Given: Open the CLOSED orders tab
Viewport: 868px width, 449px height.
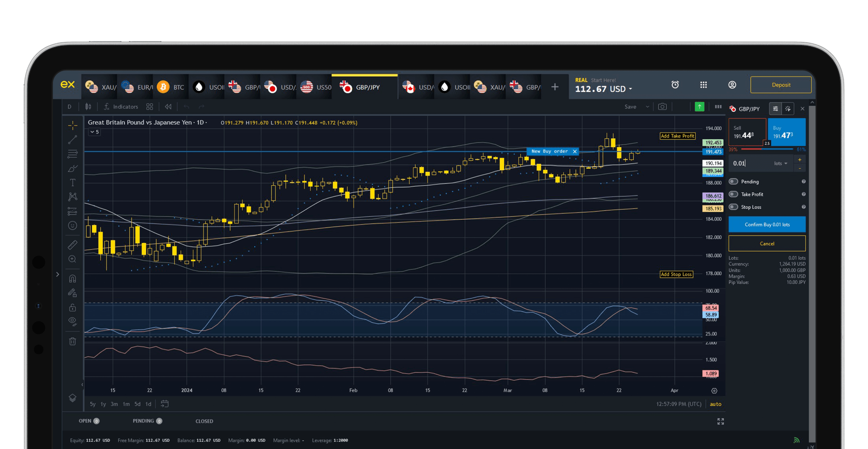Looking at the screenshot, I should pos(204,421).
